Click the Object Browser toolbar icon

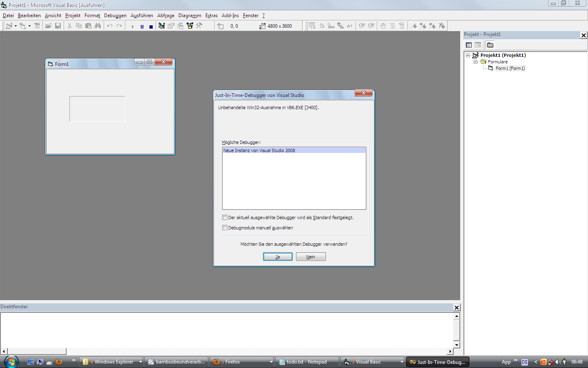pos(190,26)
